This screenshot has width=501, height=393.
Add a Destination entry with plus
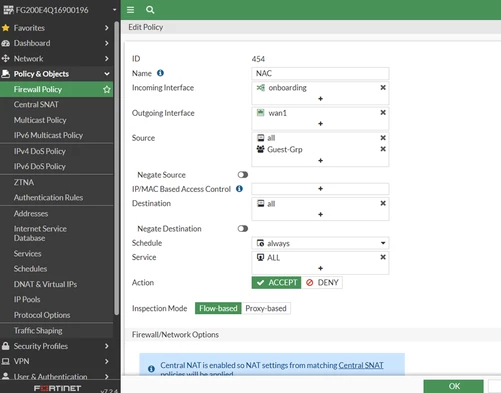click(x=320, y=214)
